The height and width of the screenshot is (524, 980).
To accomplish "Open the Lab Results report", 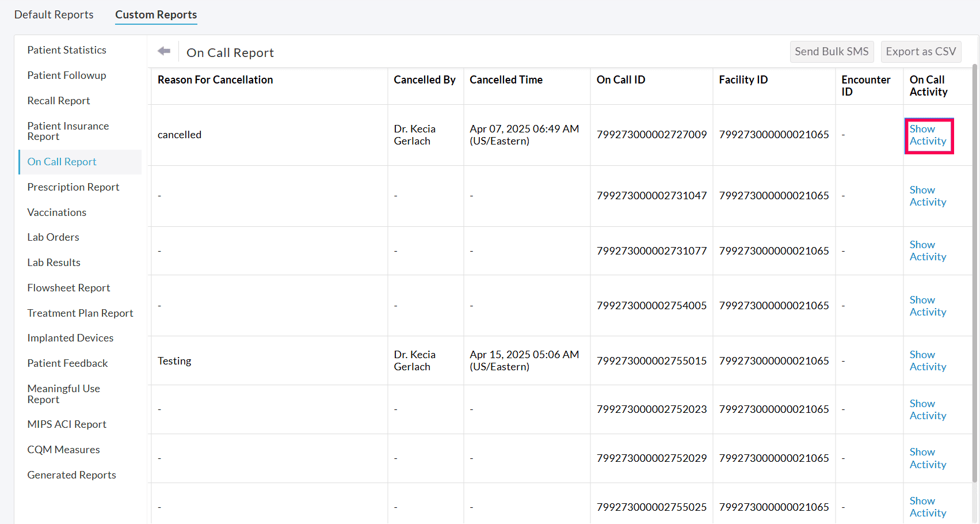I will [54, 262].
